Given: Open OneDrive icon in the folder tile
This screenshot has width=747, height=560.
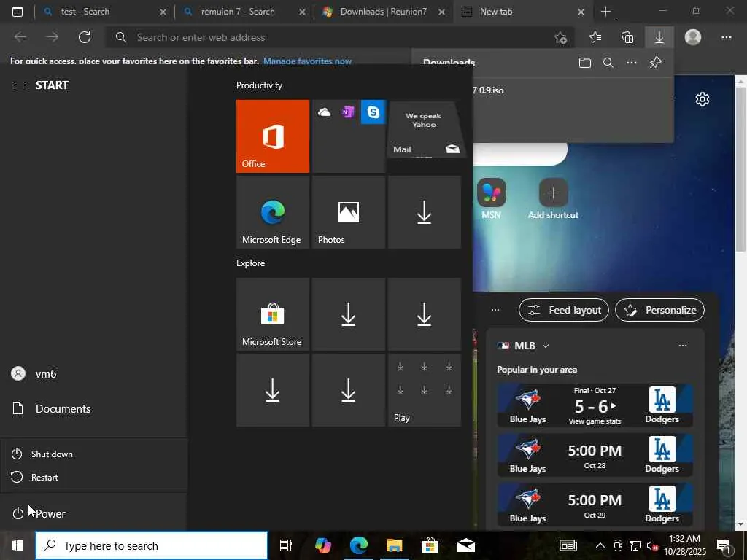Looking at the screenshot, I should (324, 112).
